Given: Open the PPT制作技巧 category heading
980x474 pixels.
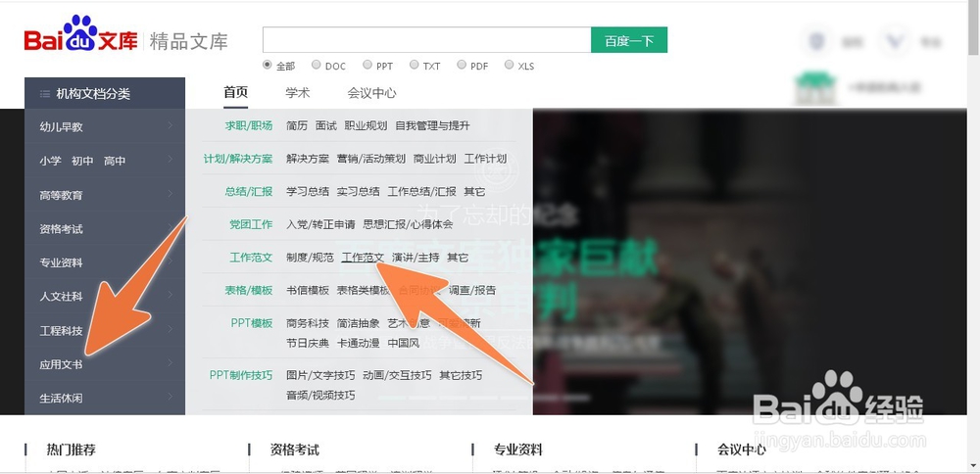Looking at the screenshot, I should click(x=241, y=375).
